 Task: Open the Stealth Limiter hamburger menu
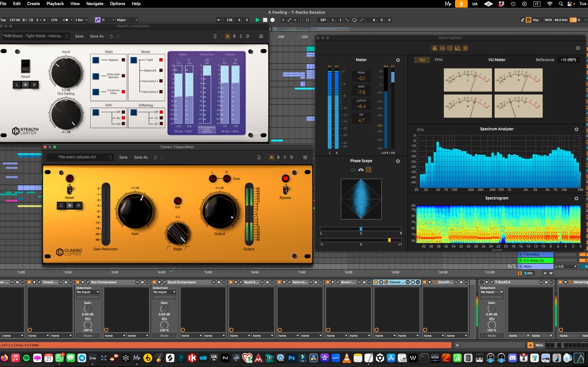[261, 36]
